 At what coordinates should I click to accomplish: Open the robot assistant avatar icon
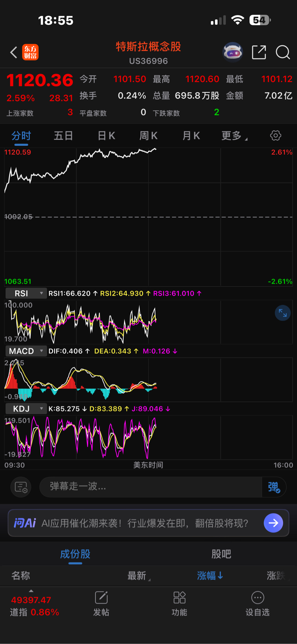(232, 52)
